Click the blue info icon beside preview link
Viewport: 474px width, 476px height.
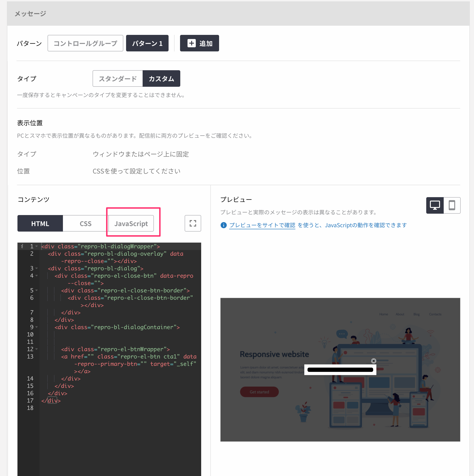[x=224, y=225]
